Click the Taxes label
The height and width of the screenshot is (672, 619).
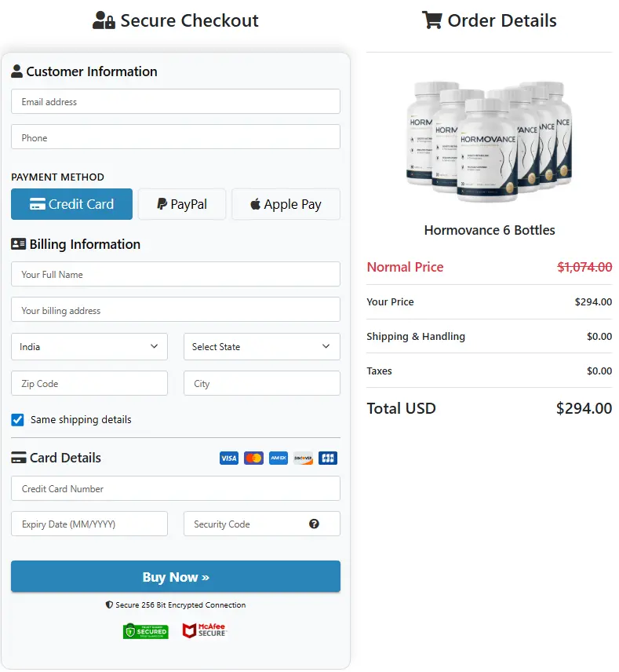379,371
